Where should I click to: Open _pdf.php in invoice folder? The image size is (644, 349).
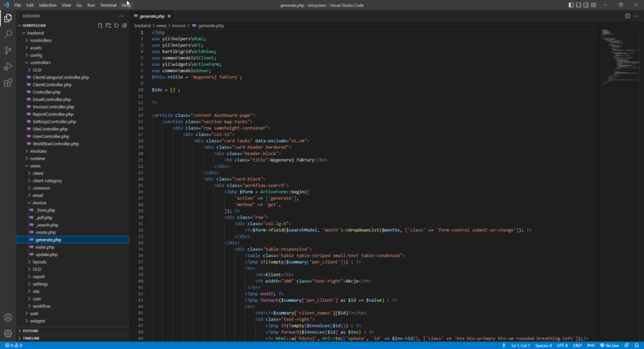click(44, 218)
